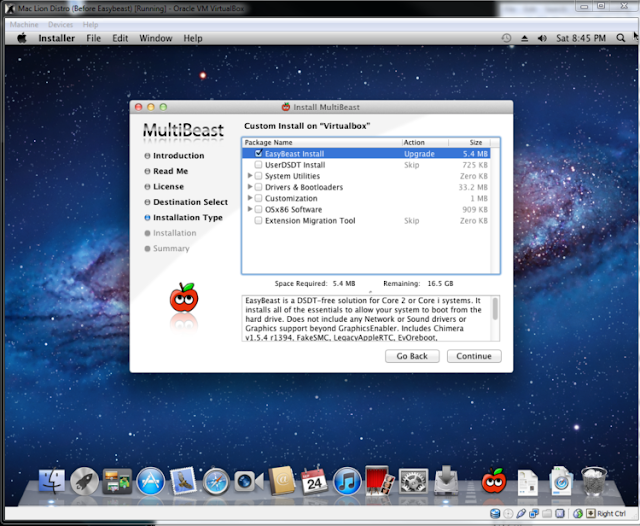The height and width of the screenshot is (526, 640).
Task: Open the Installer menu
Action: tap(56, 38)
